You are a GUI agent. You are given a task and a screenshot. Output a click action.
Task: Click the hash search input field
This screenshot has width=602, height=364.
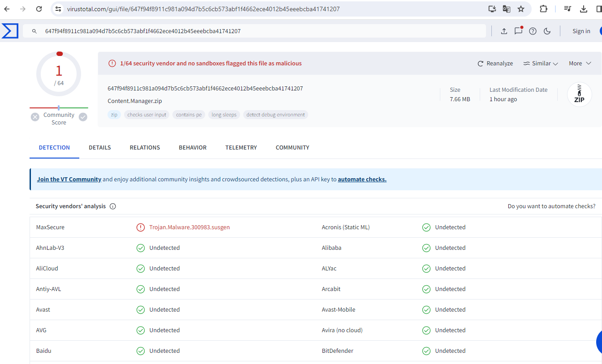tap(260, 31)
